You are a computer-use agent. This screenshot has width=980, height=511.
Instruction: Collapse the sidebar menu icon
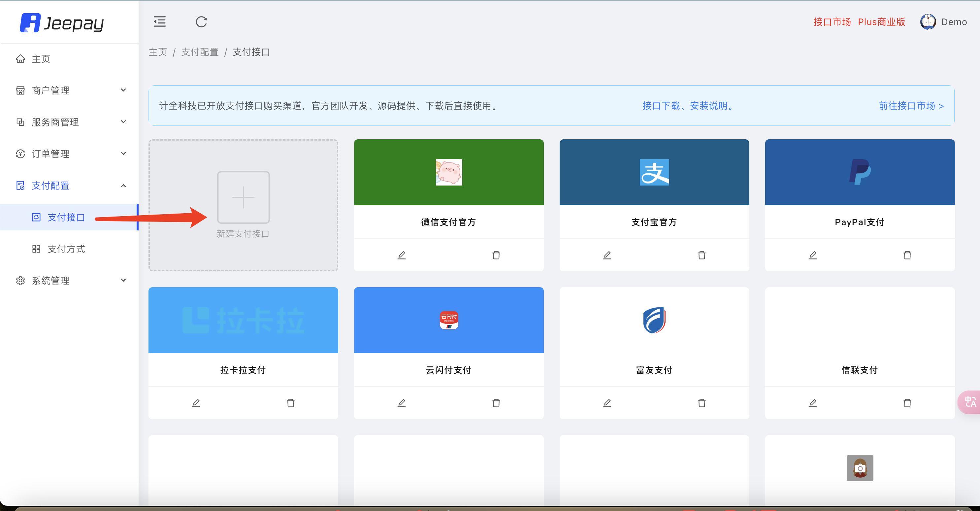point(159,22)
